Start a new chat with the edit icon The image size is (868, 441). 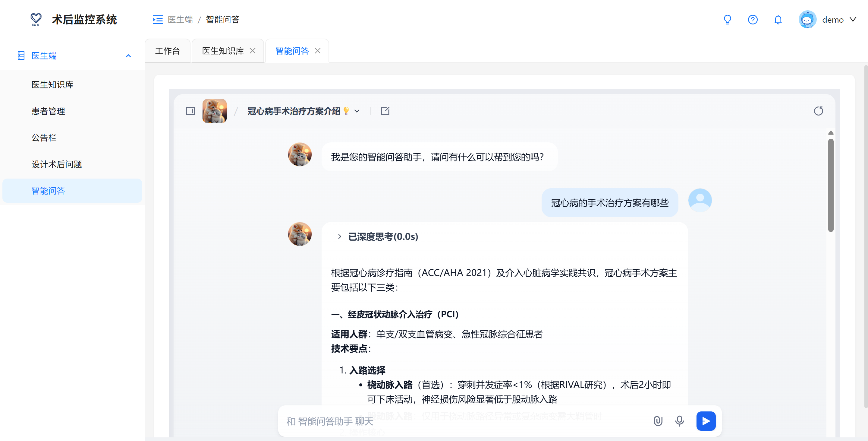tap(385, 111)
